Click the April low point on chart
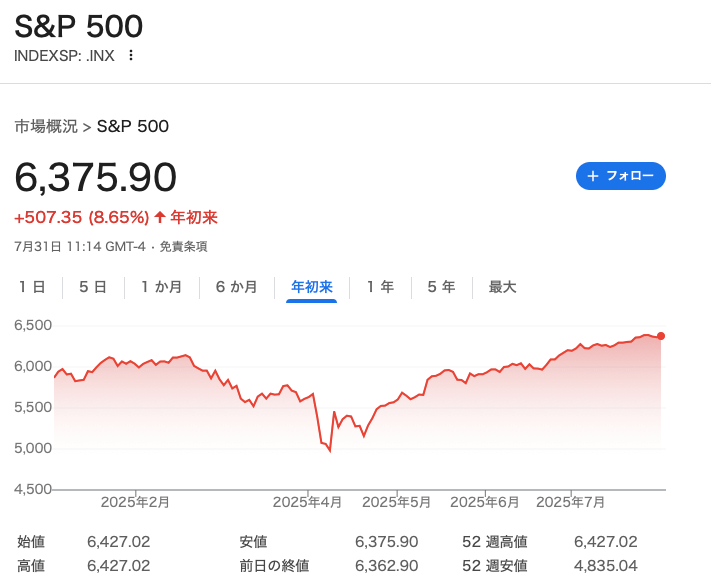This screenshot has height=587, width=711. pyautogui.click(x=330, y=451)
